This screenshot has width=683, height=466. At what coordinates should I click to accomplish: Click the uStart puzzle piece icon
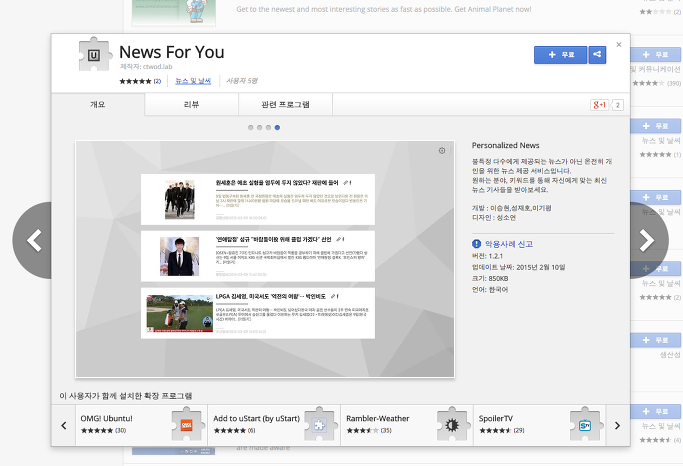pos(319,425)
